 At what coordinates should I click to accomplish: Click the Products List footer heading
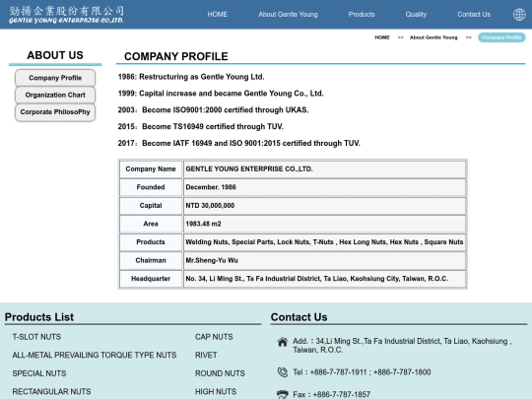(x=39, y=317)
